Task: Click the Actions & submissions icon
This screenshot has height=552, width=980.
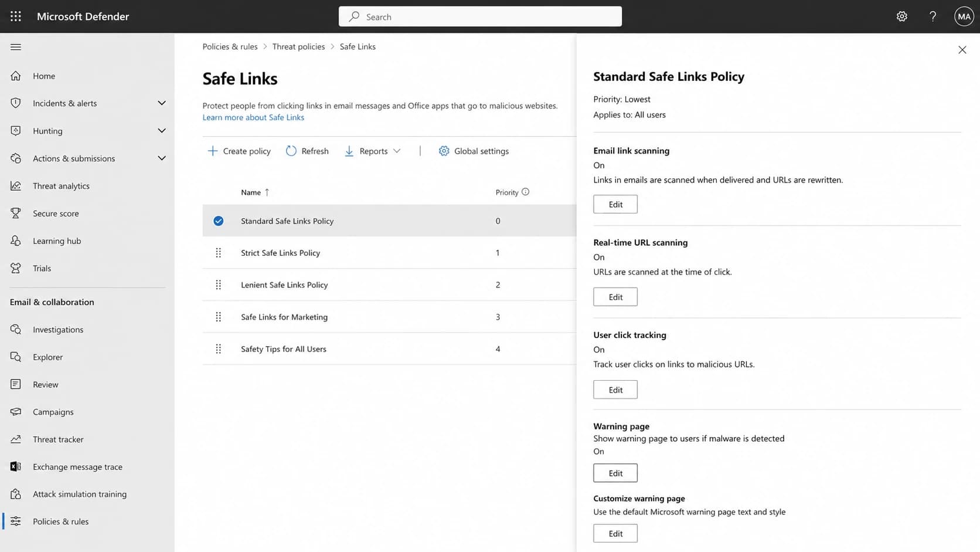Action: pyautogui.click(x=16, y=158)
